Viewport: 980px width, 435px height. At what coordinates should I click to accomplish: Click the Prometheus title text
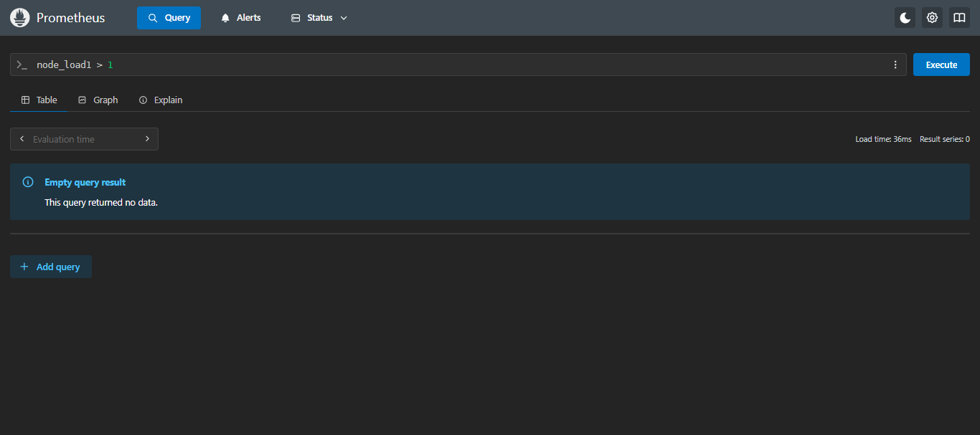(70, 18)
